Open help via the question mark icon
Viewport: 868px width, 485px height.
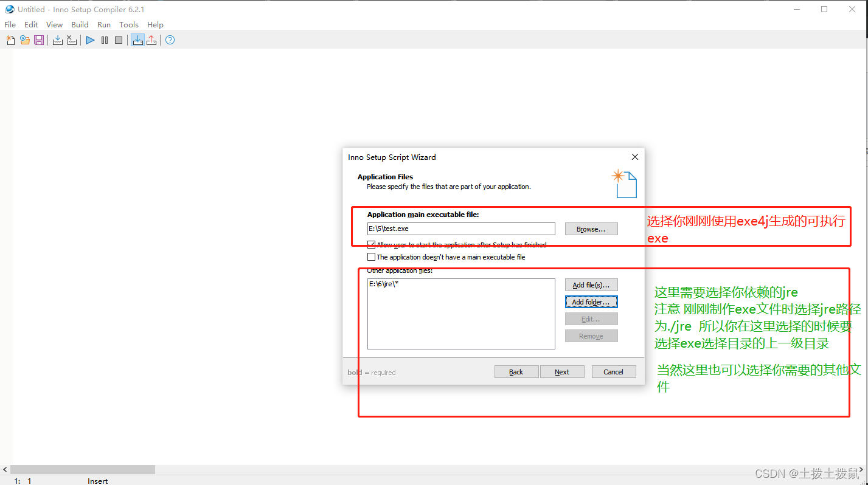[170, 40]
